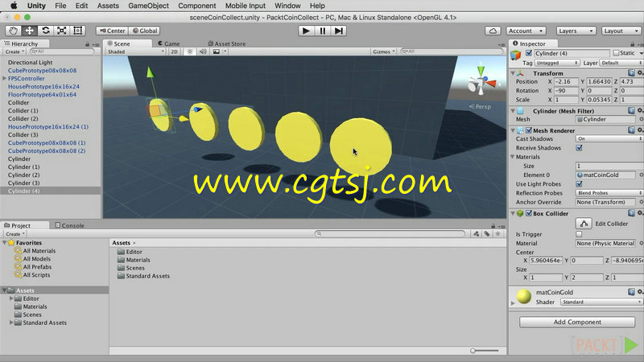Open the Tag Untagged dropdown

click(x=556, y=63)
